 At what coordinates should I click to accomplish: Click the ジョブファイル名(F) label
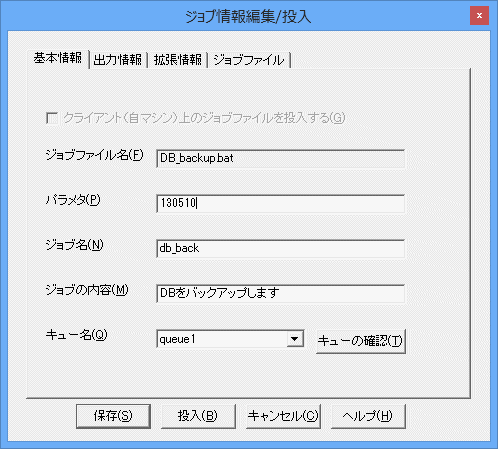click(94, 155)
